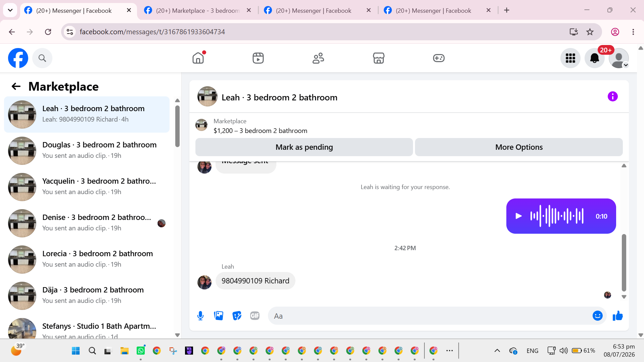The width and height of the screenshot is (644, 362).
Task: Click the back arrow beside Marketplace heading
Action: pos(16,87)
